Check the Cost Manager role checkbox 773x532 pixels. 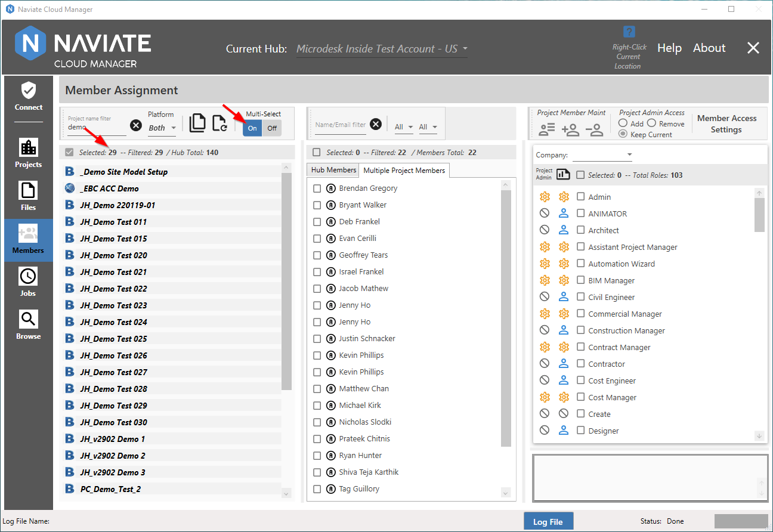click(x=581, y=397)
